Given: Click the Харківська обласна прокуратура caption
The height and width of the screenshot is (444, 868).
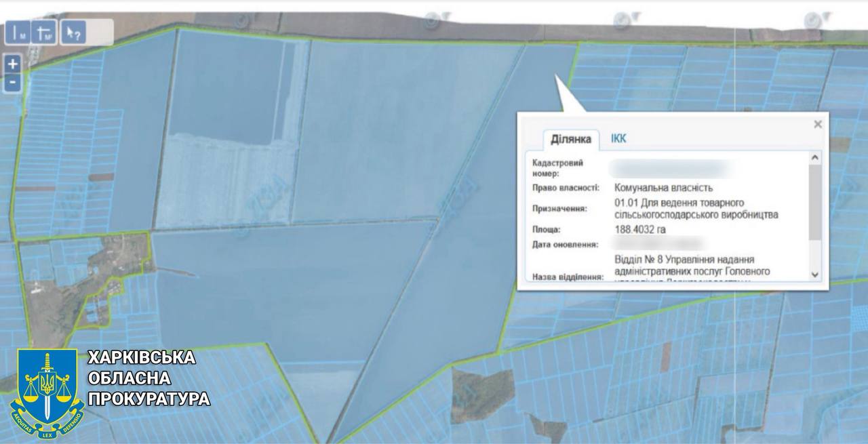Looking at the screenshot, I should click(x=148, y=378).
